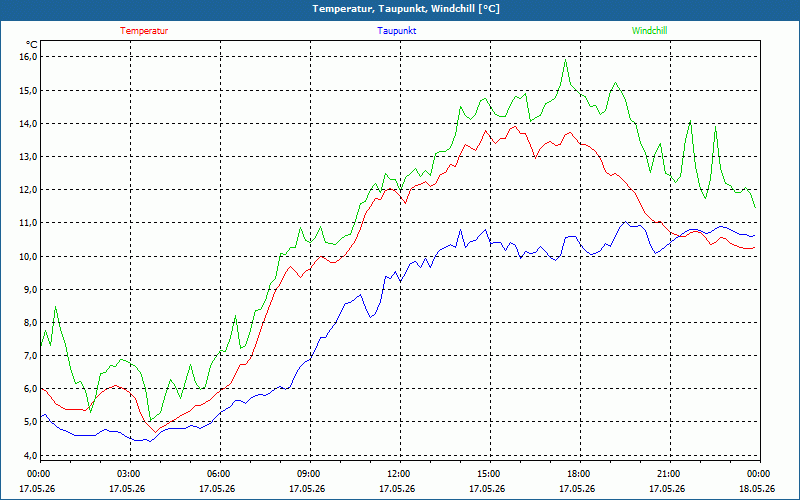This screenshot has width=800, height=500.
Task: Click the "18:00" time label on the x-axis
Action: coord(577,473)
